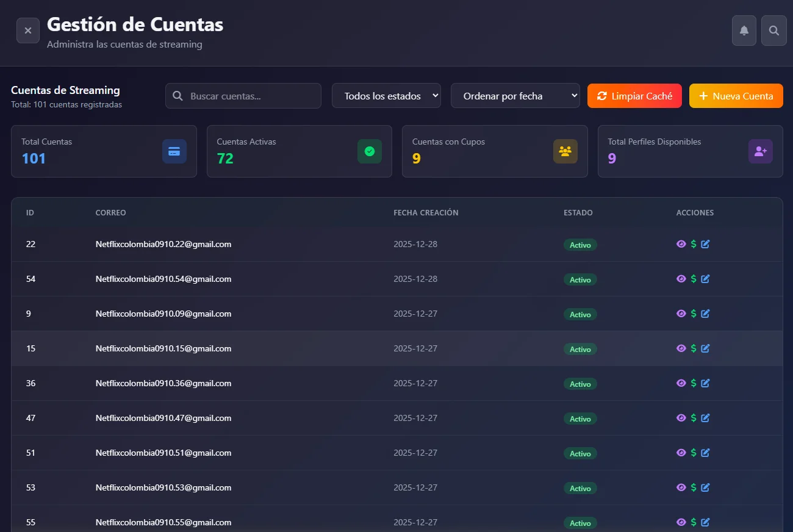Click the Total Cuentas card icon
Screen dimensions: 793x532
[174, 151]
